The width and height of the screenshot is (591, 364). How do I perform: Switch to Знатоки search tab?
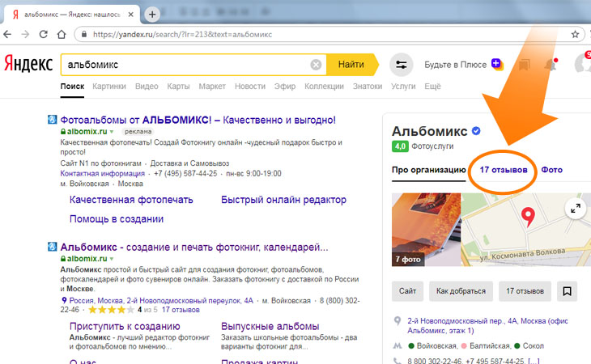pos(368,87)
